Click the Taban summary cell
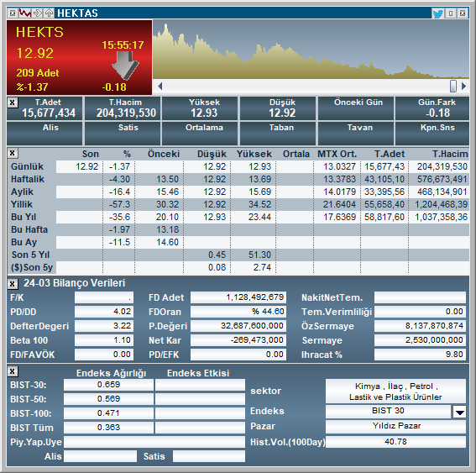Viewport: 476px width, 473px height. (278, 134)
